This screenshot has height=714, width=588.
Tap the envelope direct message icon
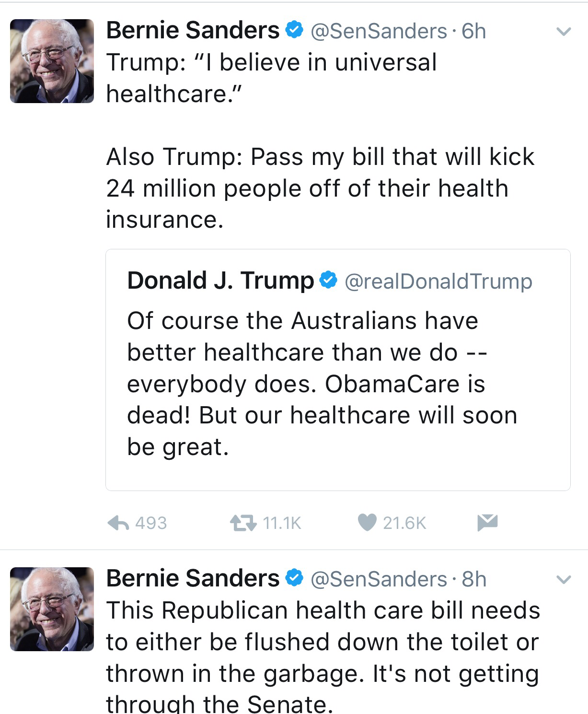point(487,522)
